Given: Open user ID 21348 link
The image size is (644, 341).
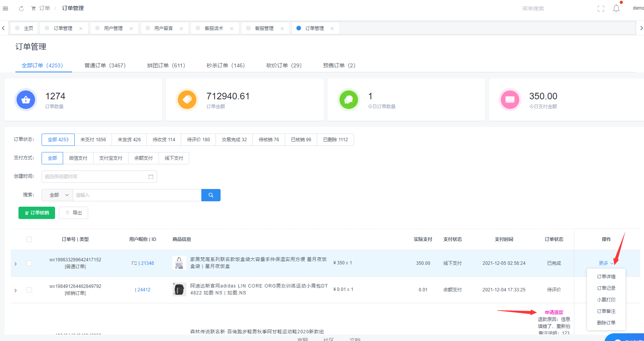Looking at the screenshot, I should click(147, 263).
